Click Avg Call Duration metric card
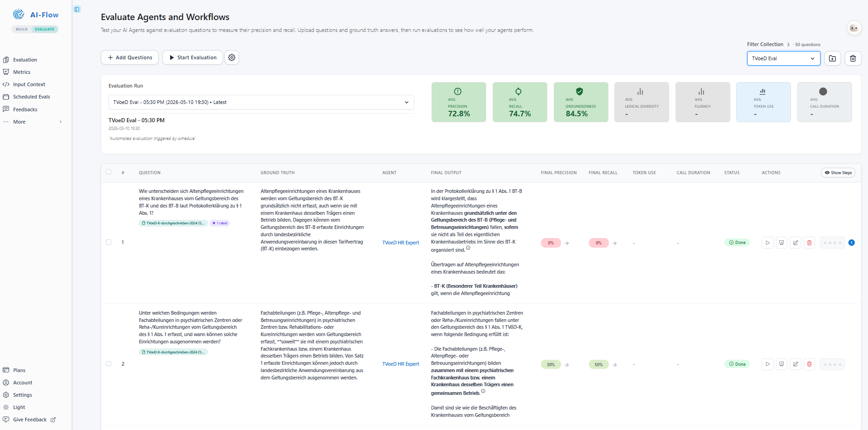Screen dimensions: 868x430 825,102
